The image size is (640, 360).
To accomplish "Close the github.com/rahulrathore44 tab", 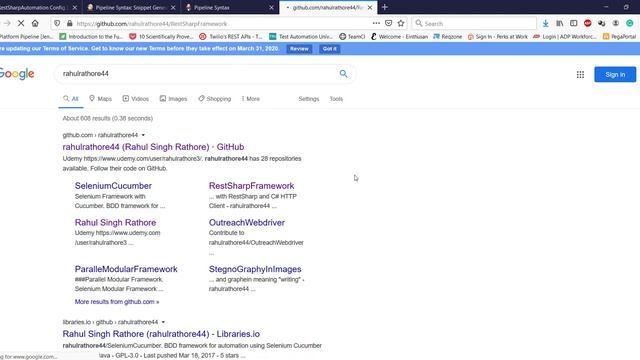I will [x=370, y=7].
